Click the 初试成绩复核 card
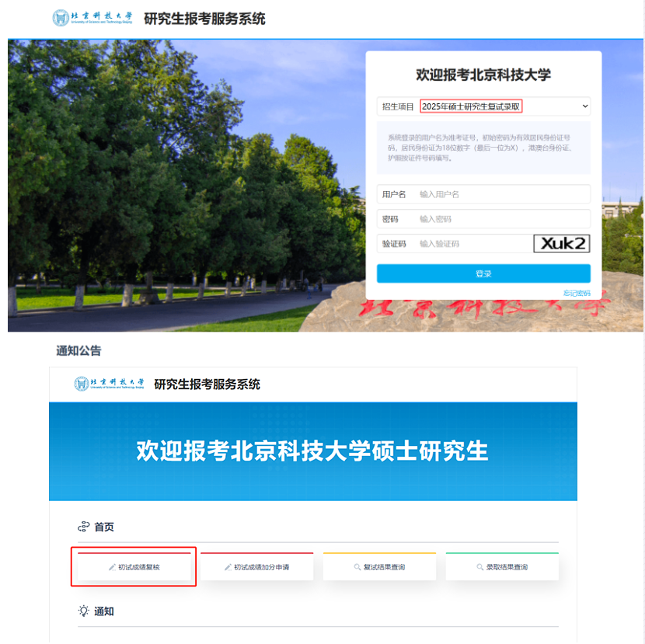Image resolution: width=645 pixels, height=644 pixels. click(x=134, y=566)
